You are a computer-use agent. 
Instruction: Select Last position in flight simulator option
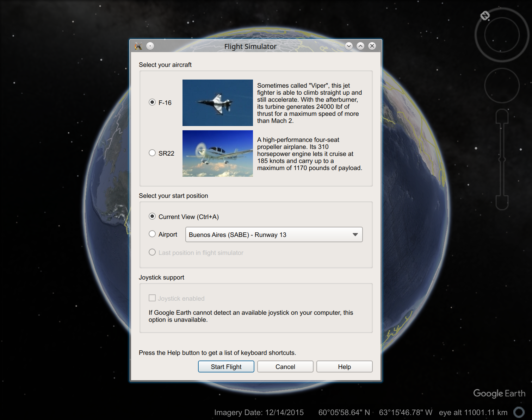[x=152, y=252]
